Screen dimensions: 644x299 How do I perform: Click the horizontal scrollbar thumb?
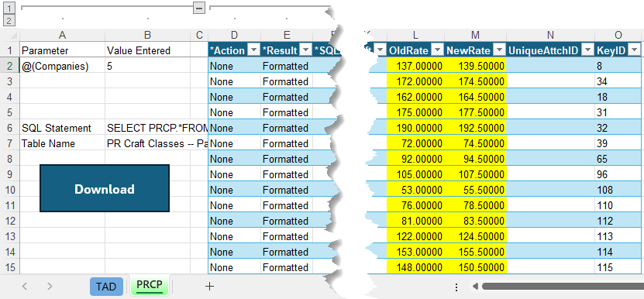coord(563,287)
